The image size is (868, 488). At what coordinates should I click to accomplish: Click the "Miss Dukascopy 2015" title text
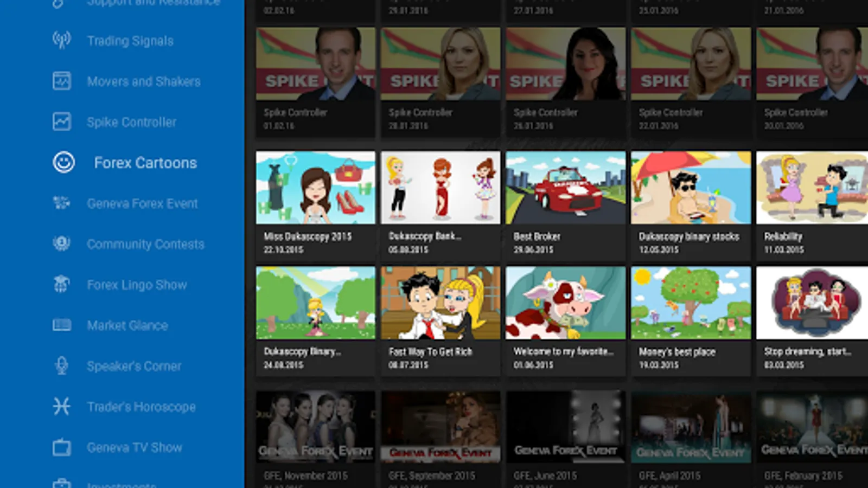coord(308,236)
